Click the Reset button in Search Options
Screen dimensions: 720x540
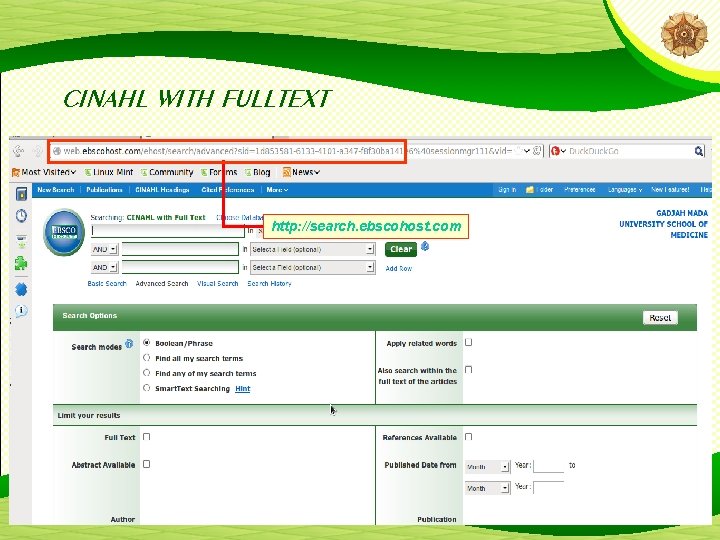[660, 317]
